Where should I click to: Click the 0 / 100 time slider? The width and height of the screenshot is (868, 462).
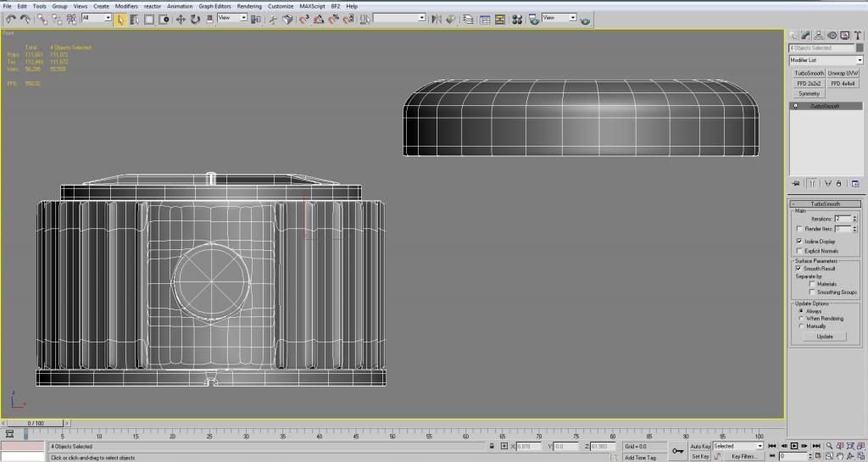point(36,422)
